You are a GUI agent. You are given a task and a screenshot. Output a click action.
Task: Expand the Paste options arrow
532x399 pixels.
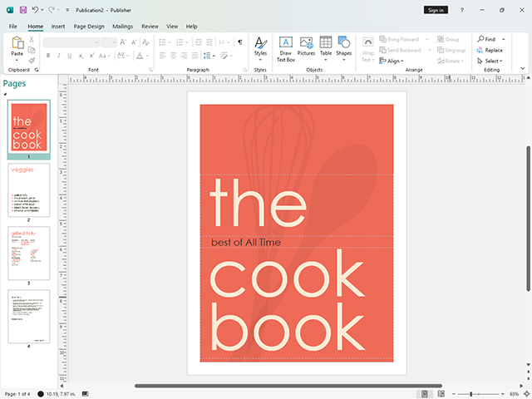(17, 61)
